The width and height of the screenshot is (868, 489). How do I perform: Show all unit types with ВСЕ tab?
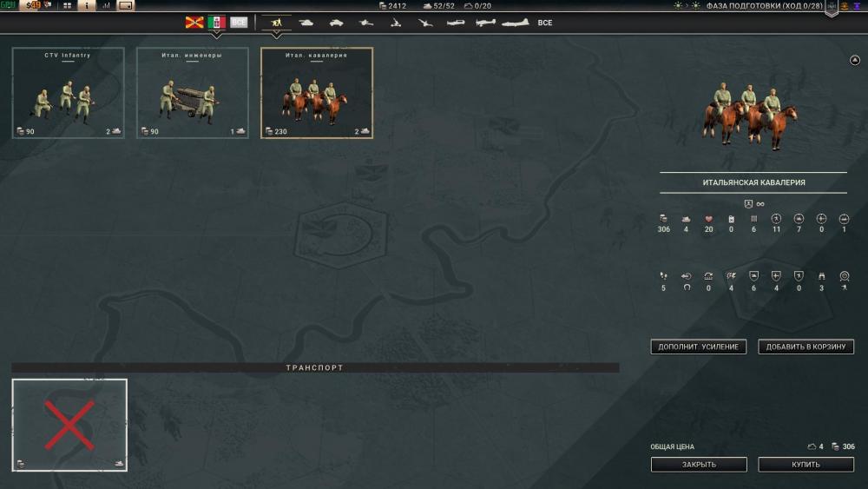coord(545,22)
